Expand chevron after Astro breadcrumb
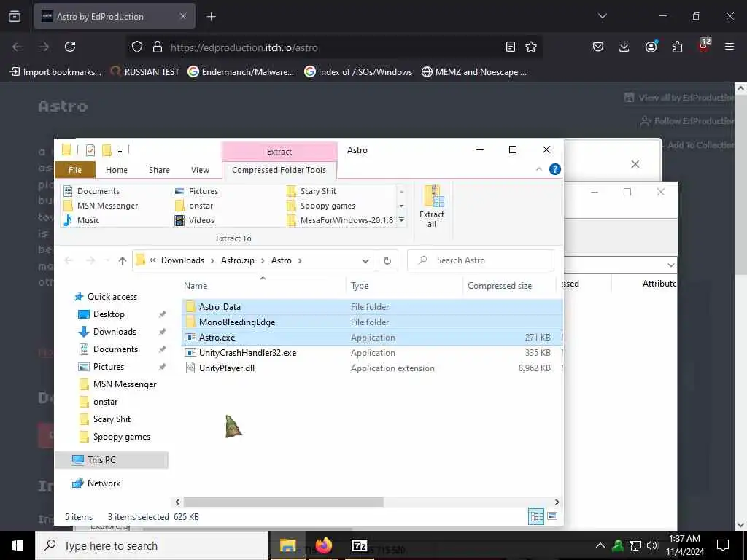The image size is (747, 560). 300,260
